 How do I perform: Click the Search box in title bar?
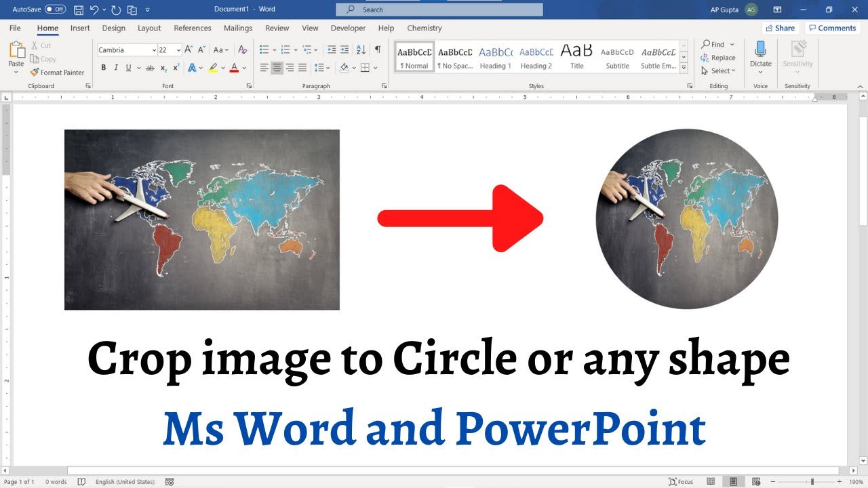click(439, 9)
